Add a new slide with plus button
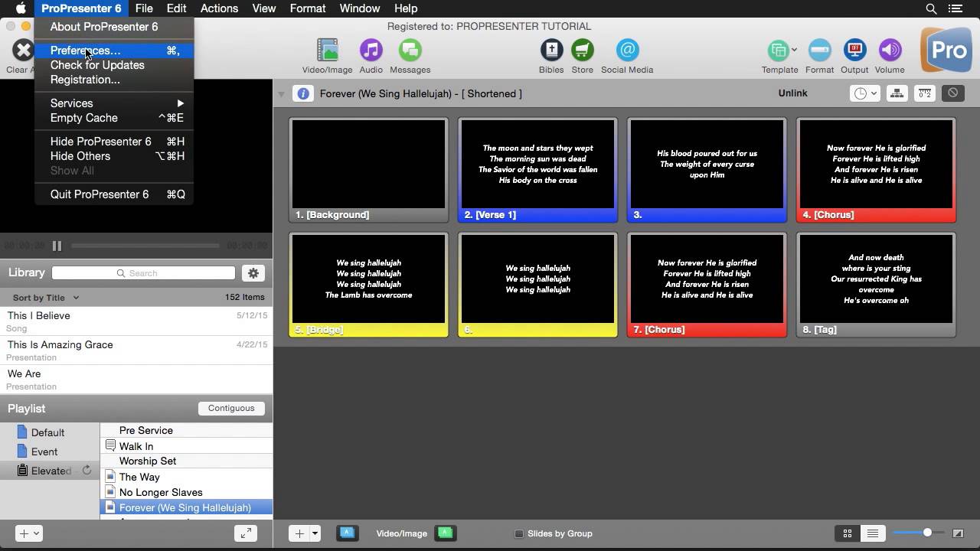The width and height of the screenshot is (980, 551). tap(299, 533)
